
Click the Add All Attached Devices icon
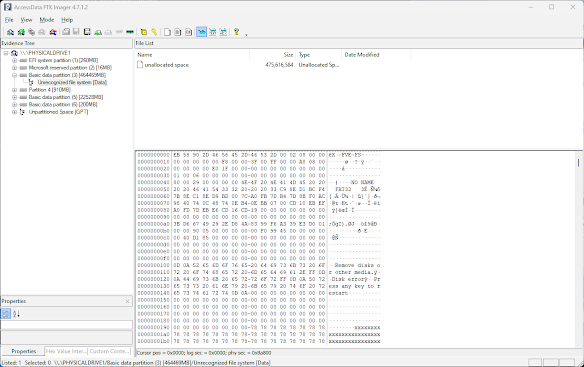pos(21,32)
